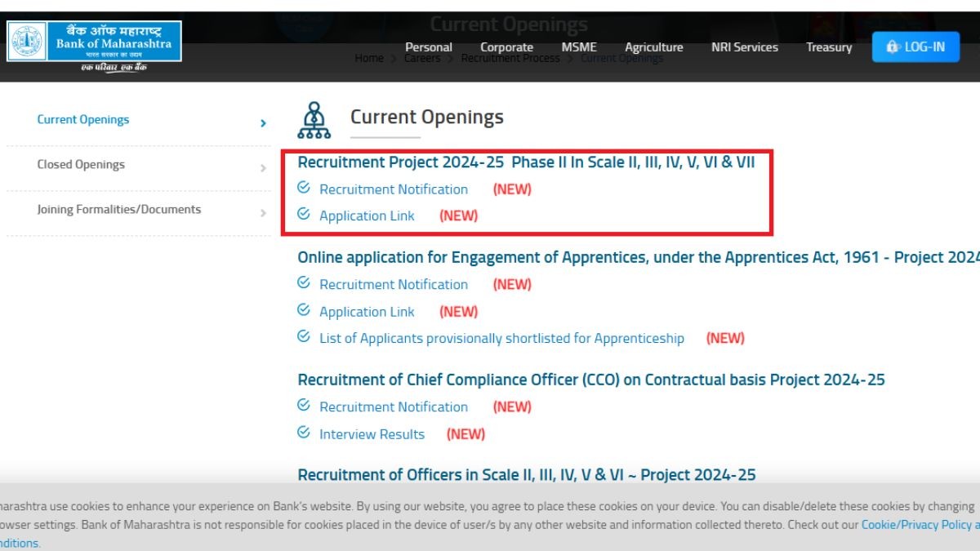Open the Agriculture menu

(653, 47)
